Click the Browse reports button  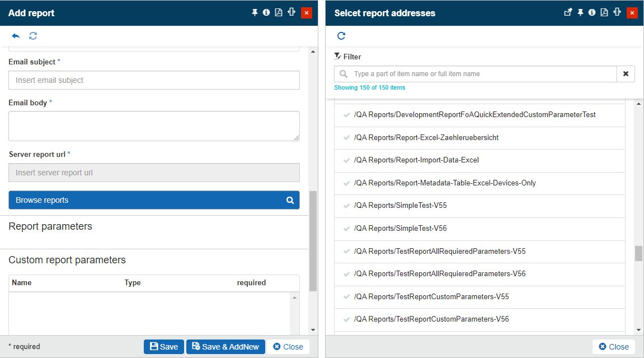(x=154, y=200)
